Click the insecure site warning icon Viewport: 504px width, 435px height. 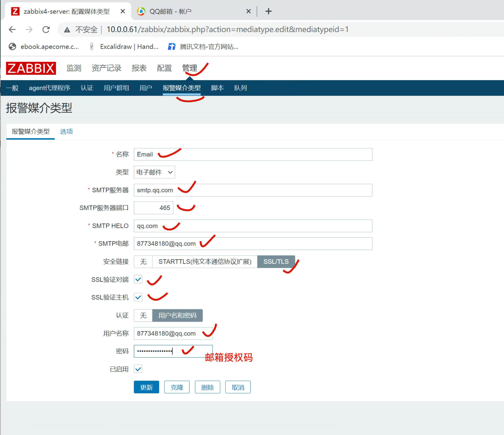click(67, 30)
